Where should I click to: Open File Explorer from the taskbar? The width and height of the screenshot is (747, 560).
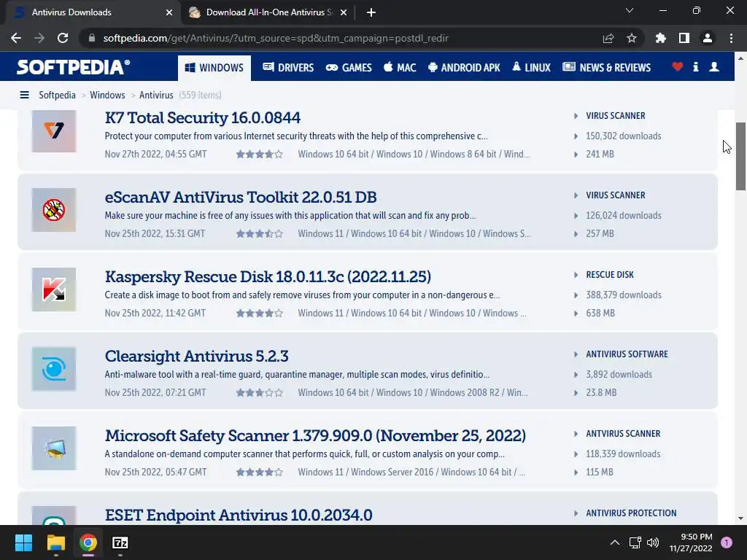(x=55, y=542)
